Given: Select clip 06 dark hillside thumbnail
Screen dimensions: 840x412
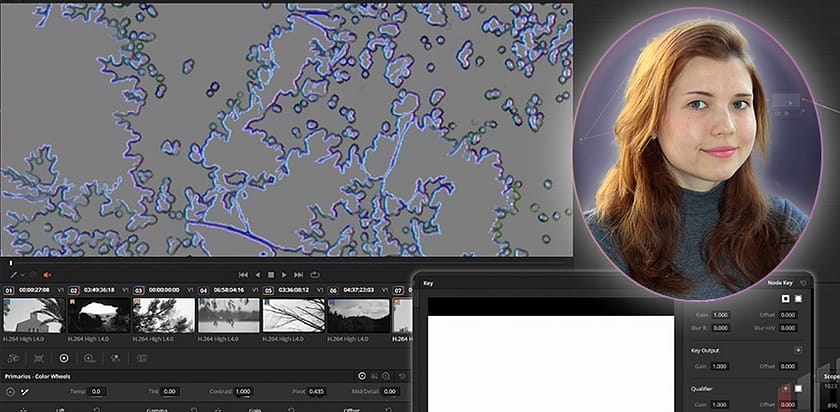Looking at the screenshot, I should [358, 316].
